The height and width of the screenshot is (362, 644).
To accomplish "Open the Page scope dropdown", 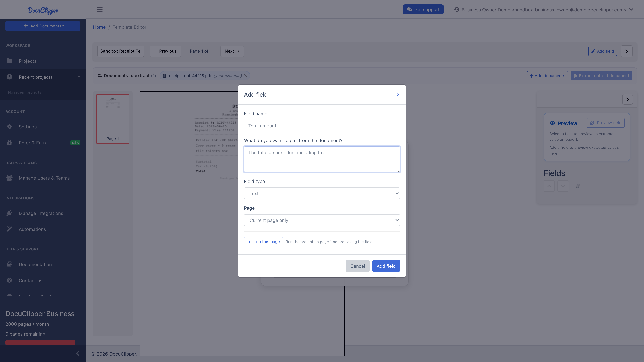I will coord(322,220).
